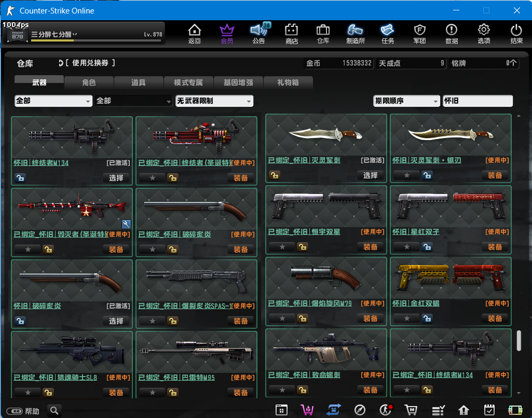Open the white 全部 category dropdown
The image size is (532, 418).
pos(53,101)
